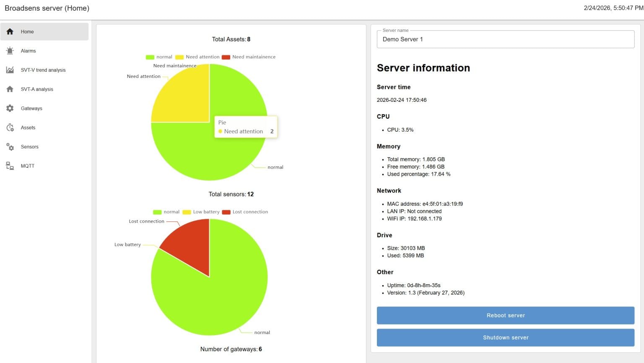The height and width of the screenshot is (363, 644).
Task: Click the SVT-A analysis house icon
Action: point(10,89)
